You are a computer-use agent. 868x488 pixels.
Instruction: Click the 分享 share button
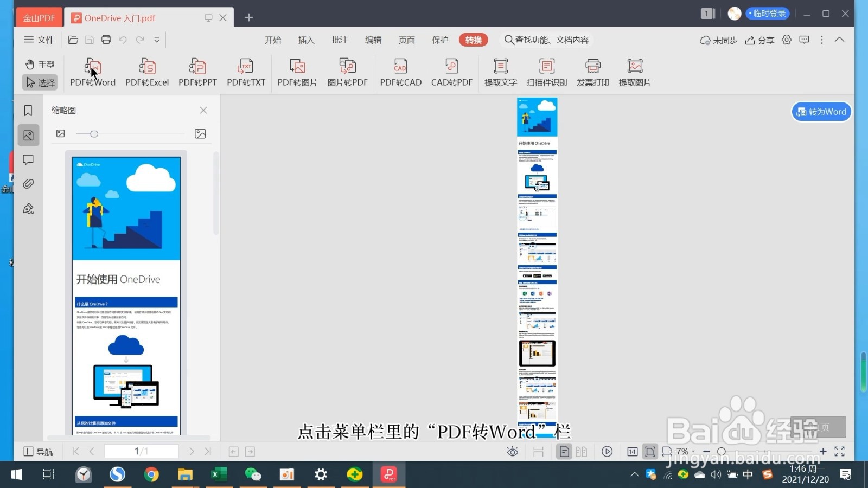pos(759,40)
